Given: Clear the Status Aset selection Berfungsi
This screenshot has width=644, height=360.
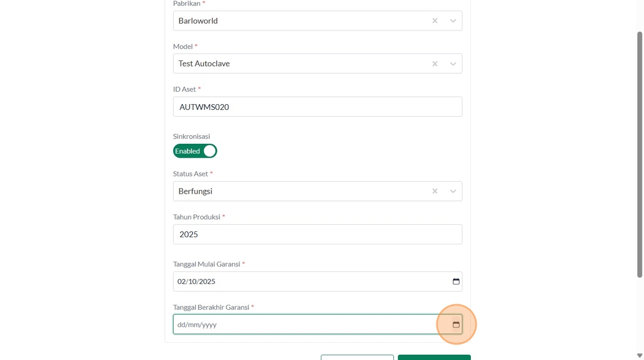Looking at the screenshot, I should (x=435, y=192).
